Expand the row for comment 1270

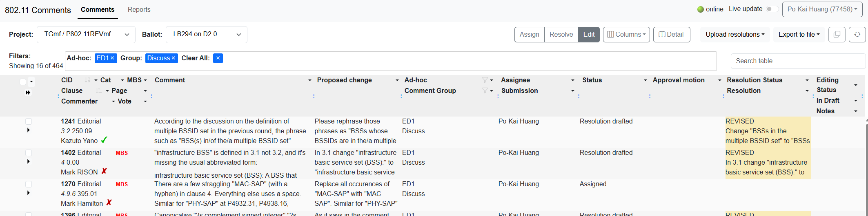[28, 193]
